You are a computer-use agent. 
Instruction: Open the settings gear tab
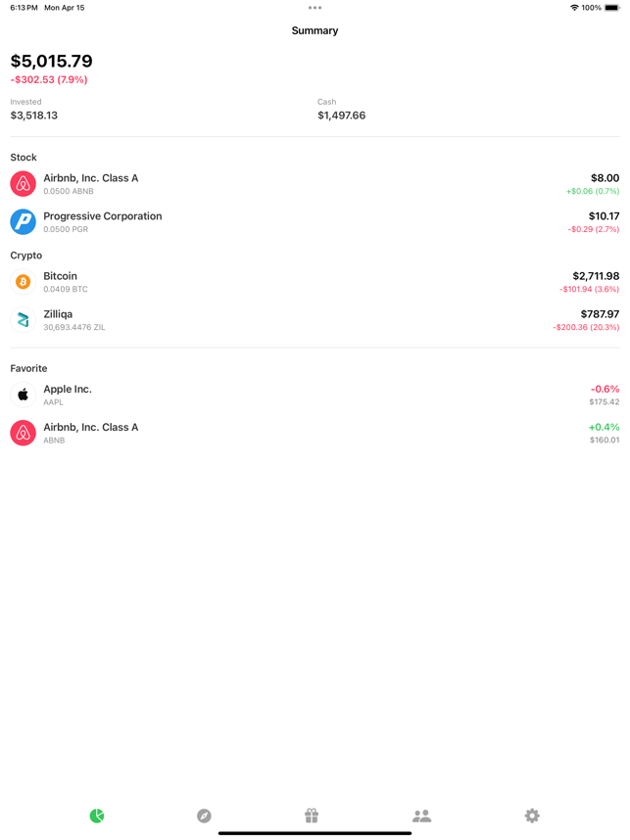(532, 816)
